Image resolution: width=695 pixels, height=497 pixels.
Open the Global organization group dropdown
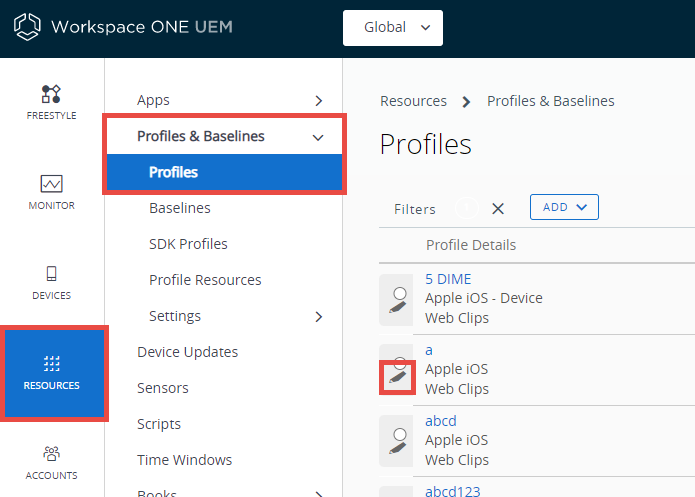(x=393, y=27)
